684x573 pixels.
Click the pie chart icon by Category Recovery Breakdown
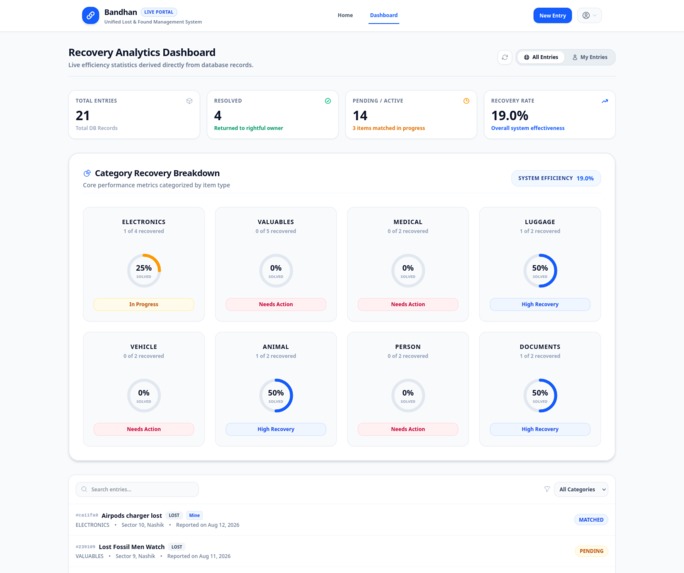click(87, 173)
